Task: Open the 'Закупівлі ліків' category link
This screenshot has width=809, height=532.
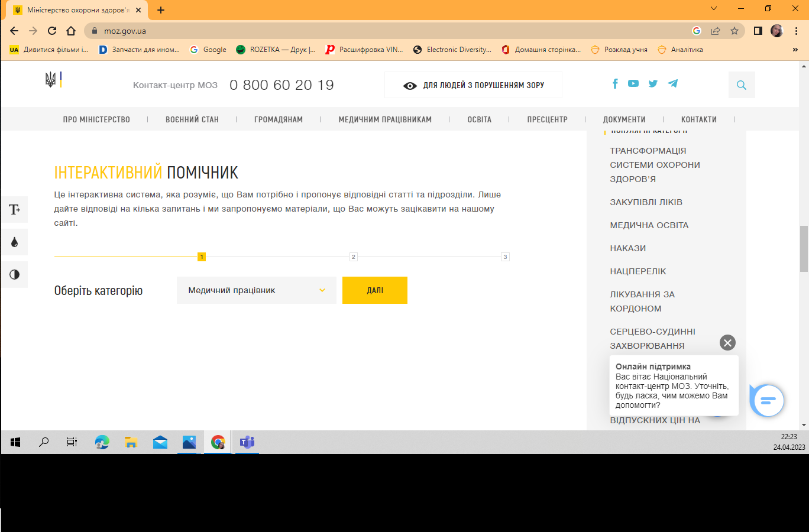Action: (x=646, y=202)
